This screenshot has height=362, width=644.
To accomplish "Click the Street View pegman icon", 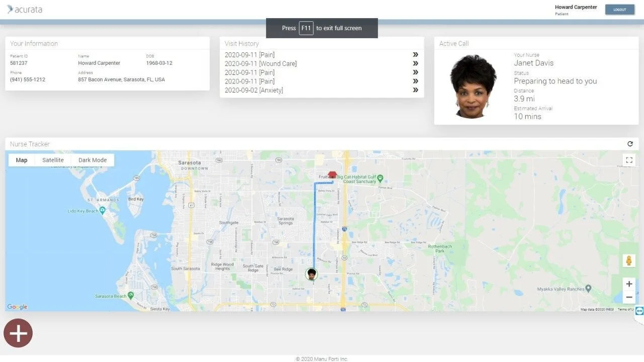I will point(629,260).
